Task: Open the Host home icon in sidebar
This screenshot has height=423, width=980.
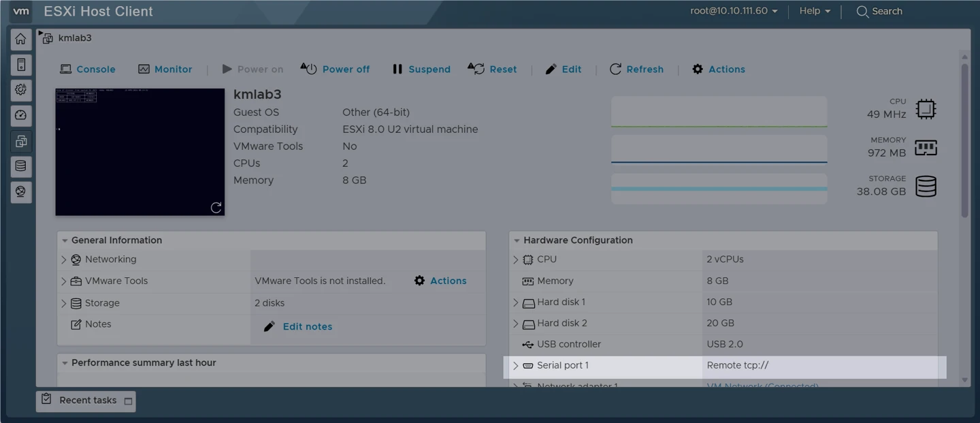Action: 21,40
